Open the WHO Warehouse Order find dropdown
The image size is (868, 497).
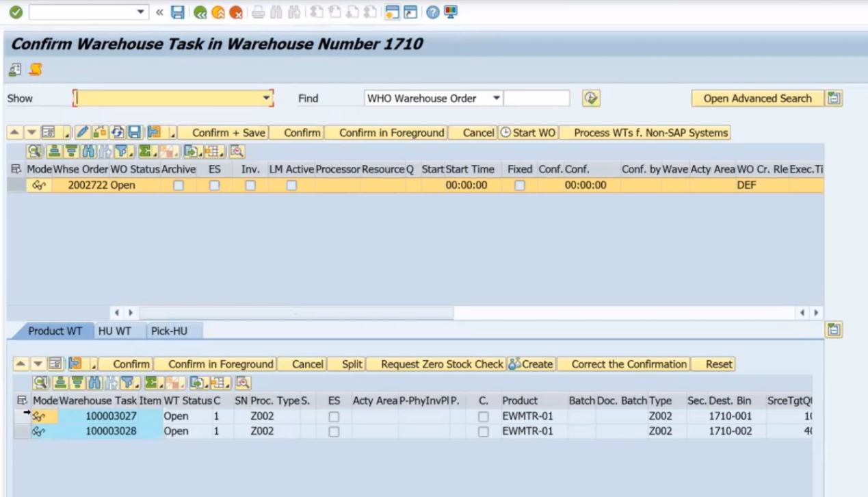point(497,99)
